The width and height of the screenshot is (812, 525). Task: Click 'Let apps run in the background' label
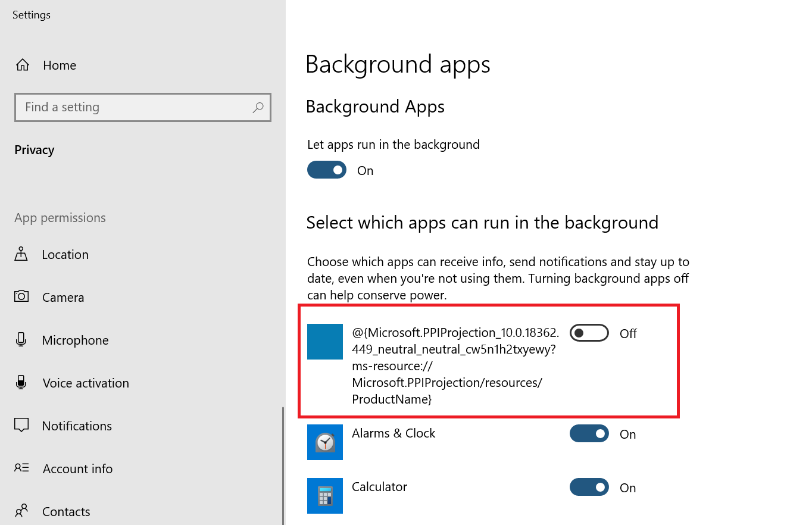click(393, 145)
